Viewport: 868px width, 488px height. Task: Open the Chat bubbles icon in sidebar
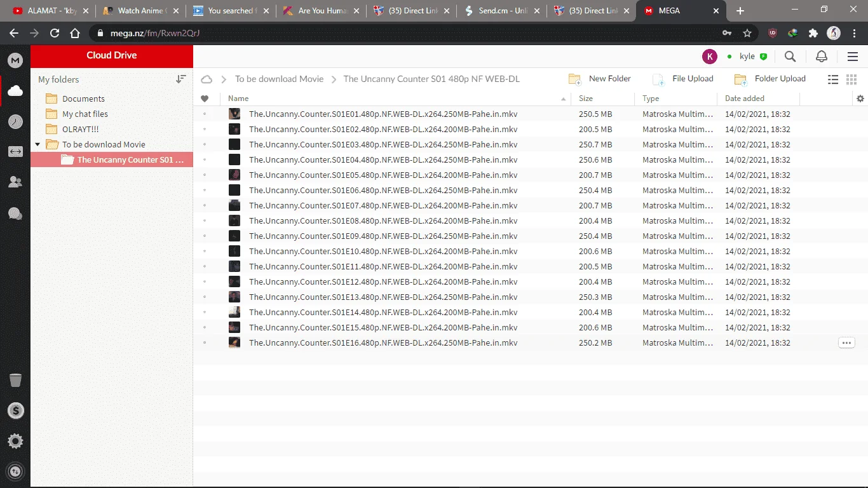pos(15,213)
